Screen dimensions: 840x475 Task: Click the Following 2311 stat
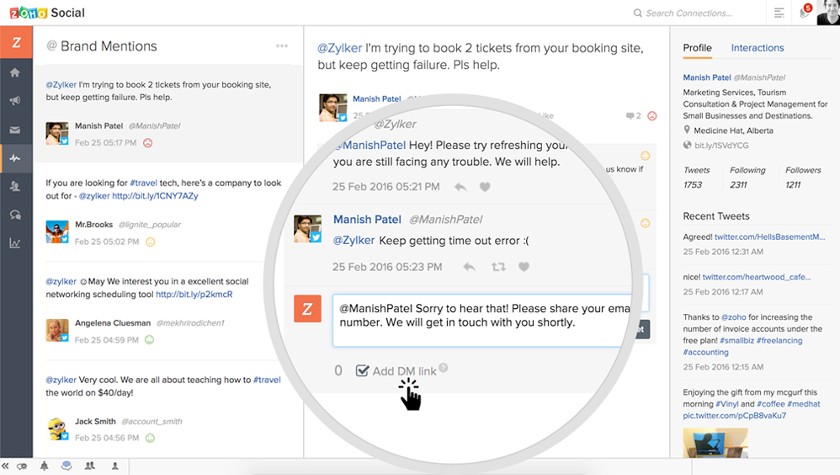(x=747, y=177)
